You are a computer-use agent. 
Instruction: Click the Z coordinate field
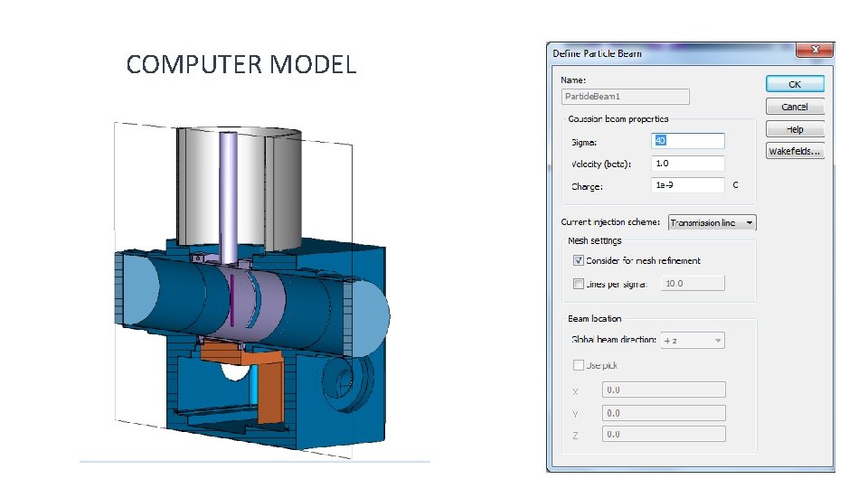(664, 435)
